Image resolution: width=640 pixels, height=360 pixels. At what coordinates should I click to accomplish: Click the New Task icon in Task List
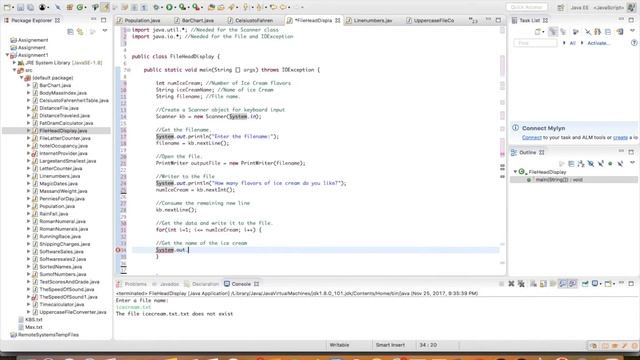coord(538,31)
